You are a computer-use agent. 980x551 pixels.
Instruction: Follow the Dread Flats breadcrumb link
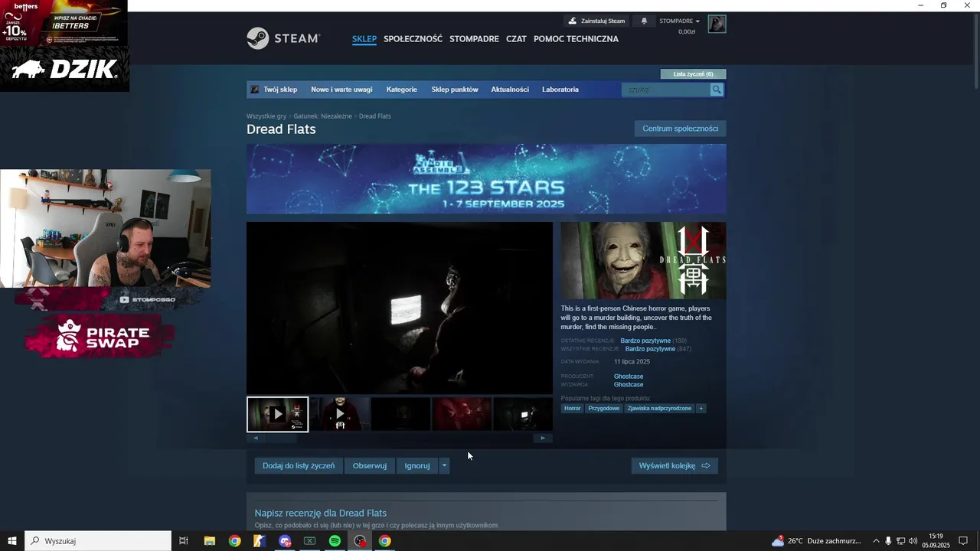(x=375, y=116)
